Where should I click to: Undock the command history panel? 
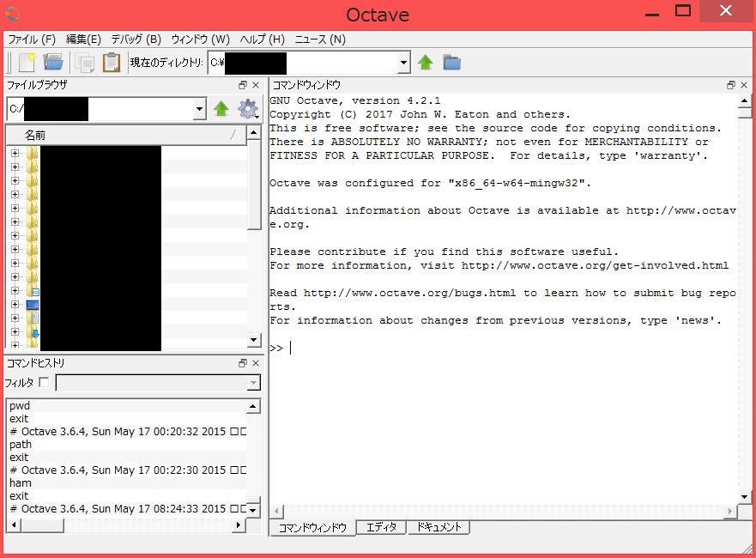point(243,363)
